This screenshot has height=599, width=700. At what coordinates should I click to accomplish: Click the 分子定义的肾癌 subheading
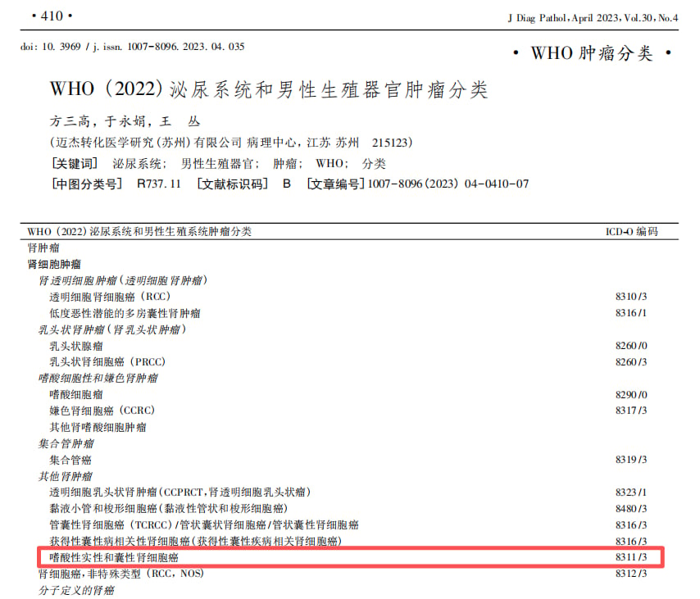76,590
